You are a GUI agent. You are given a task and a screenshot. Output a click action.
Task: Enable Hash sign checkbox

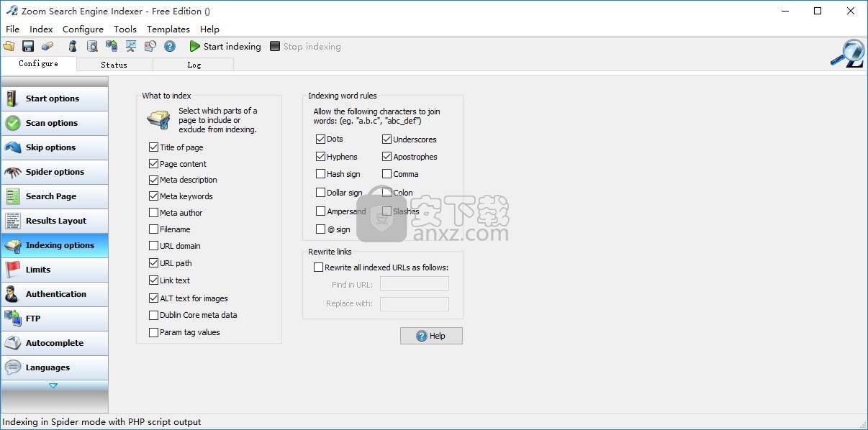[x=320, y=173]
